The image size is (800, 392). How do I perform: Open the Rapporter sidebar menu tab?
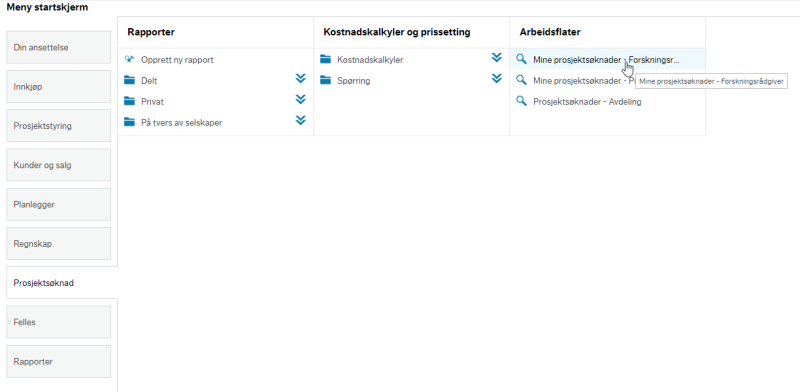pyautogui.click(x=59, y=361)
